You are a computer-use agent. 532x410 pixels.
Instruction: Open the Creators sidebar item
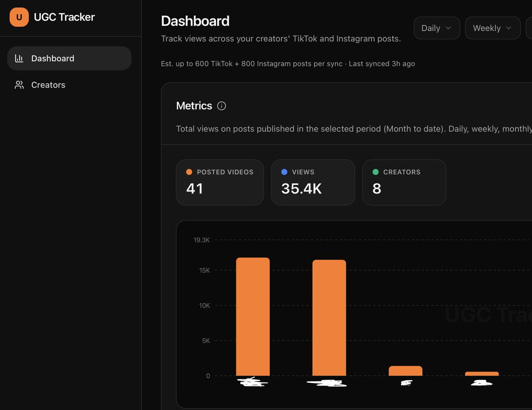(x=69, y=85)
